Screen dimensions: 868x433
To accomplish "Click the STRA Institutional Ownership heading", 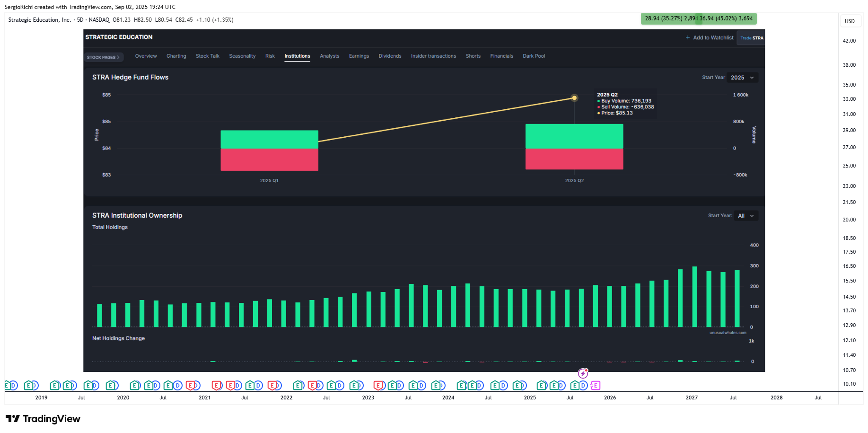I will point(137,215).
